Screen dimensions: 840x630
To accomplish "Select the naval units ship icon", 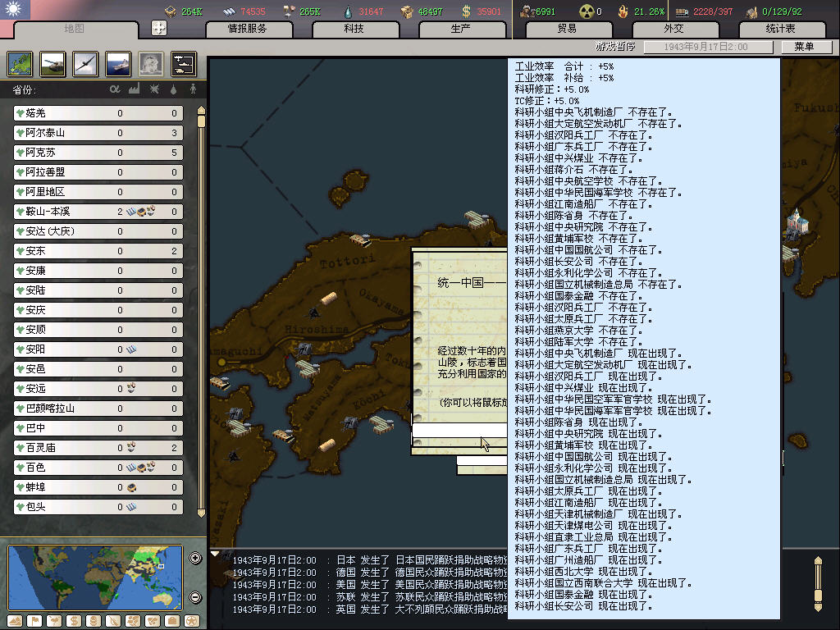I will 118,64.
